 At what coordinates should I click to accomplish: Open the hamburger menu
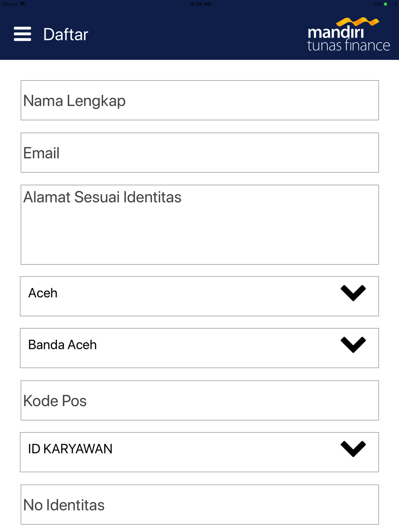coord(22,34)
